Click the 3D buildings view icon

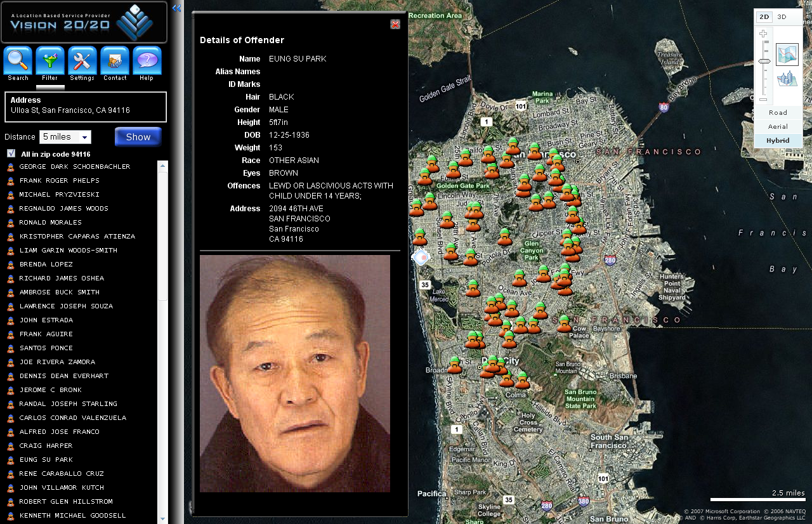tap(787, 80)
